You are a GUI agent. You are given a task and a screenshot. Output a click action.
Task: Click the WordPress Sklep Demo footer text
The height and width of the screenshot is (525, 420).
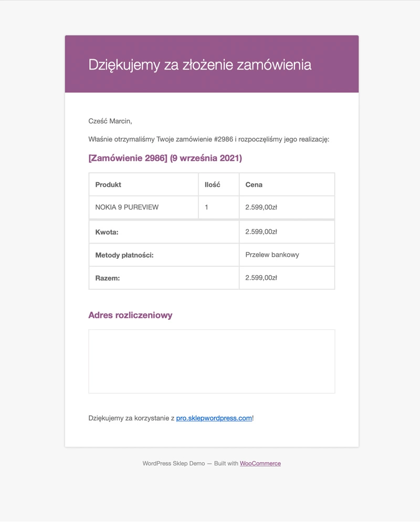173,464
